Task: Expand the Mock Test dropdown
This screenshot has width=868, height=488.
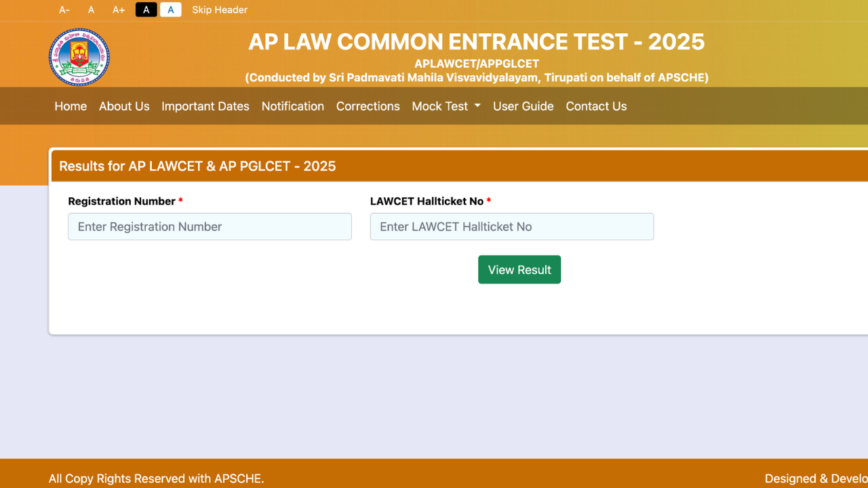Action: point(446,106)
